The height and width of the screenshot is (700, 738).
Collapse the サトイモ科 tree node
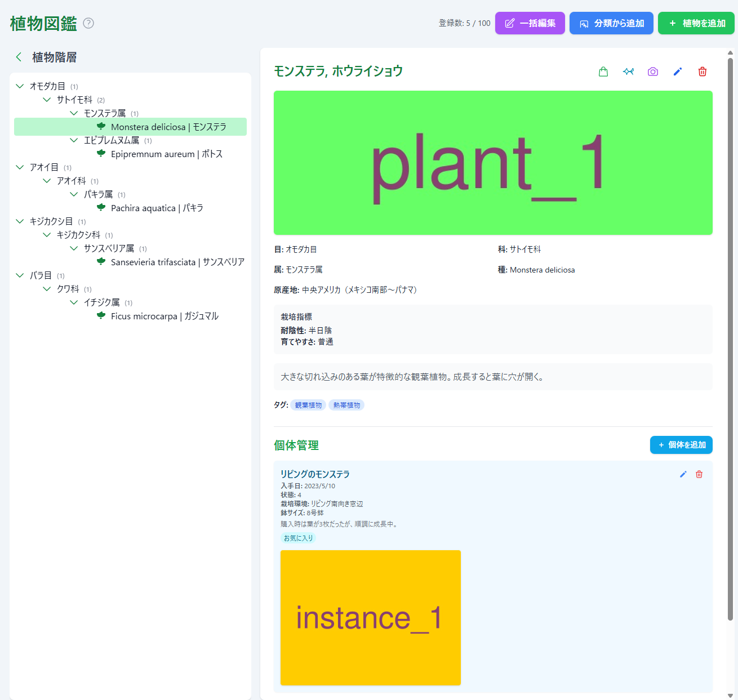point(47,100)
